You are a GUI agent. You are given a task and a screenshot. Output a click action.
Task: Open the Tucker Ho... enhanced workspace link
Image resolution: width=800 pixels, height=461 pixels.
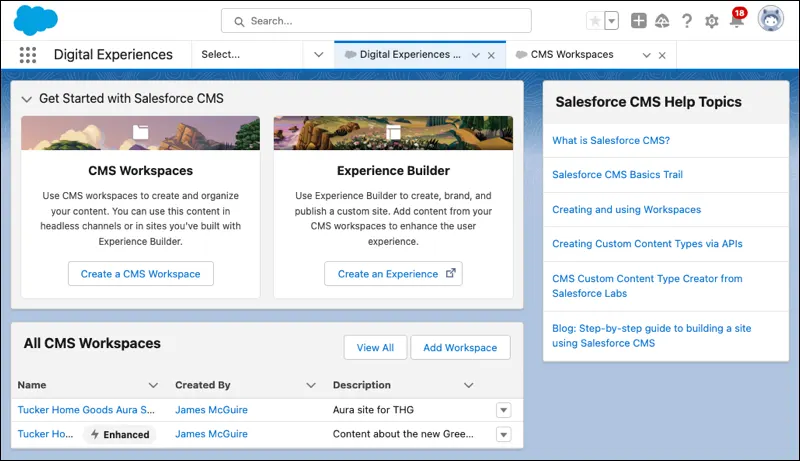45,434
